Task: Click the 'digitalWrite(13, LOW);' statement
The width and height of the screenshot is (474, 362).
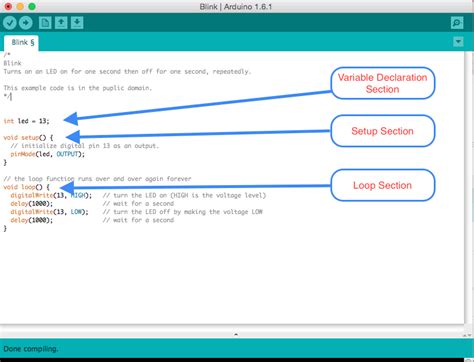Action: pos(49,212)
